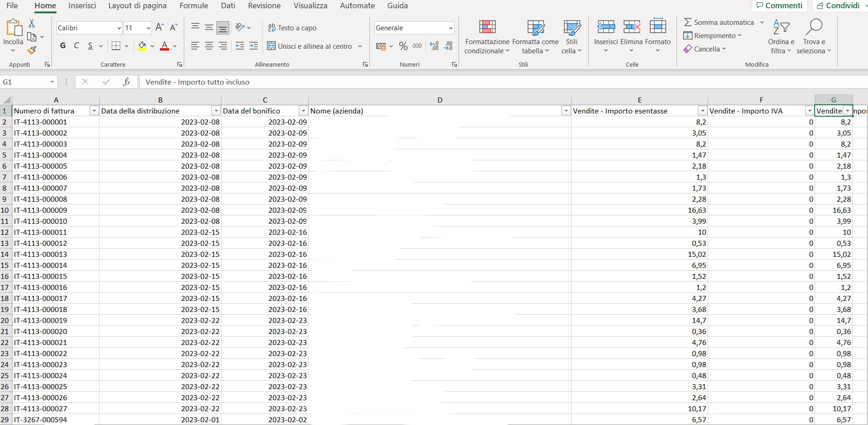This screenshot has height=425, width=868.
Task: Click the Commenti button
Action: (x=779, y=6)
